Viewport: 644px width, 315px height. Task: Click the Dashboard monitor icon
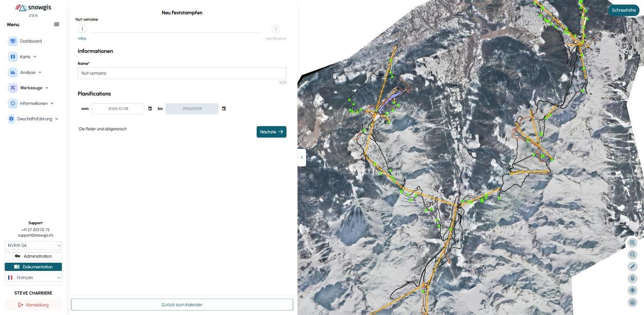tap(13, 41)
